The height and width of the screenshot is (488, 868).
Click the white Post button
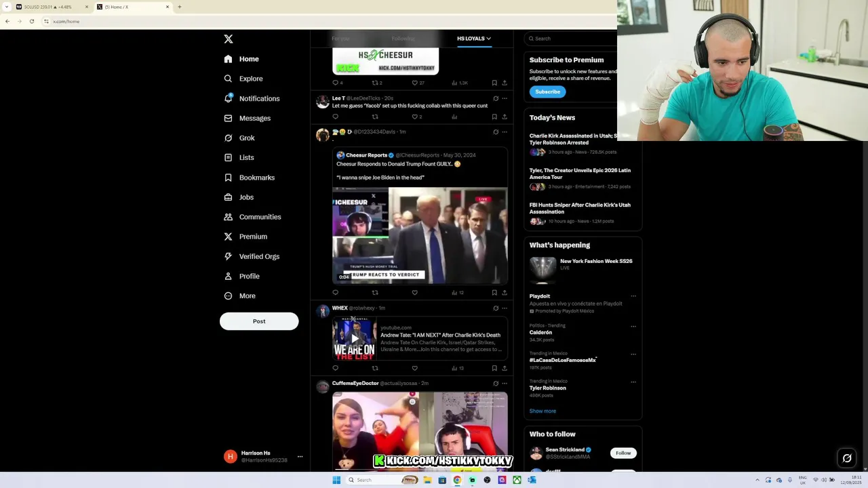click(259, 321)
